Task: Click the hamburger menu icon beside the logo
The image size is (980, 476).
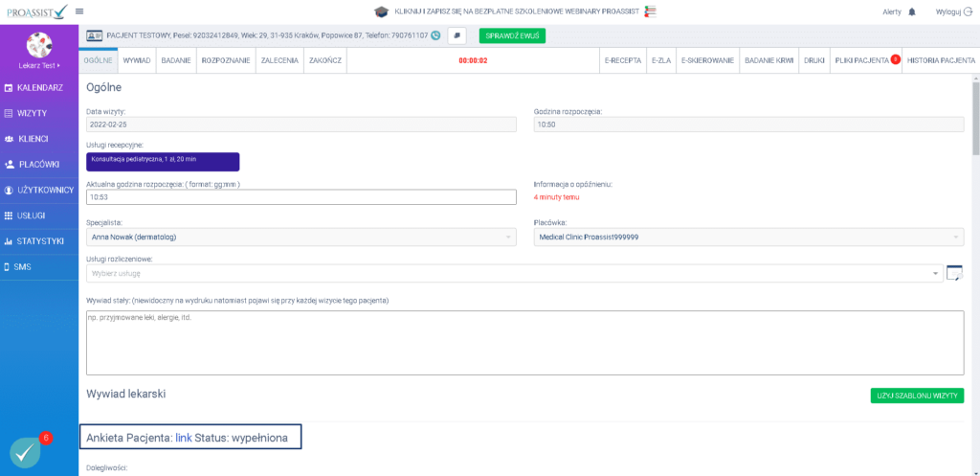Action: pos(78,11)
